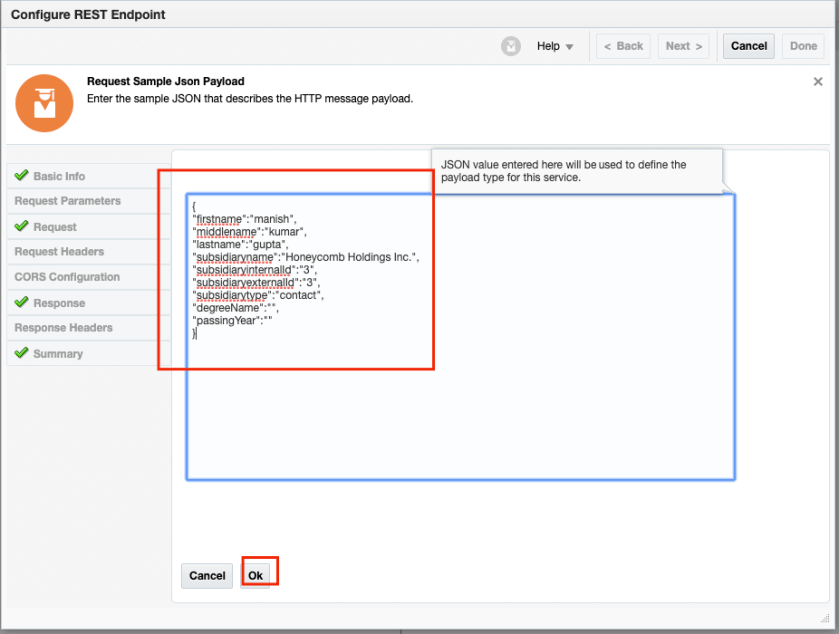This screenshot has height=634, width=839.
Task: Go to the Response step
Action: [x=59, y=303]
